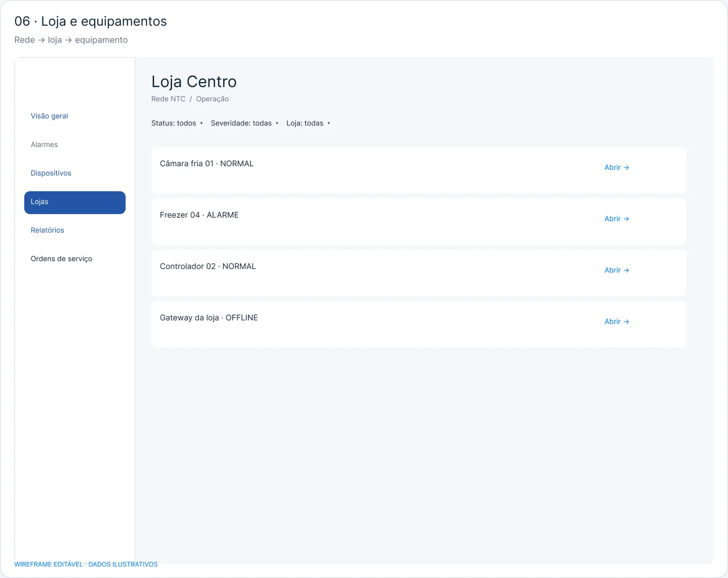Click the Rede → loja → equipamento subtitle
Image resolution: width=728 pixels, height=578 pixels.
[x=71, y=40]
